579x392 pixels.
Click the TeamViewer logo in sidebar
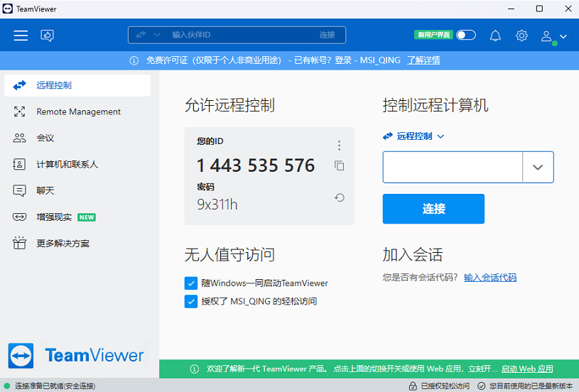point(76,356)
